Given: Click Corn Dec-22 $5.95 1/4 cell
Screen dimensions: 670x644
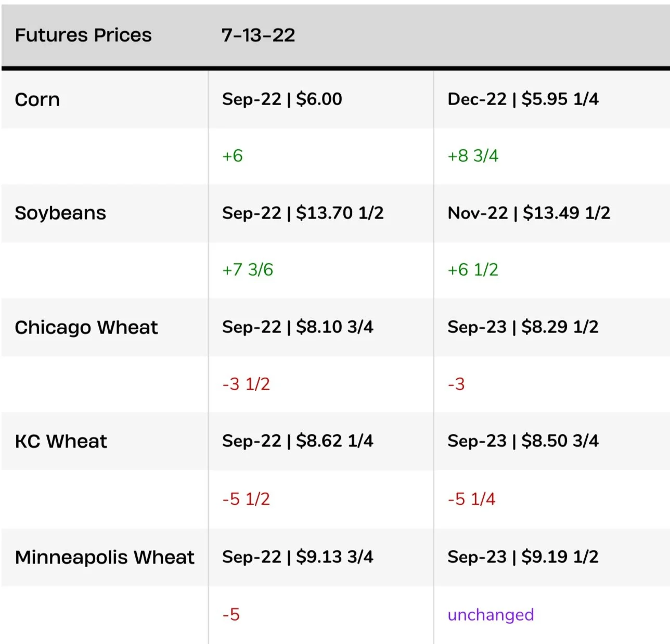Looking at the screenshot, I should [x=523, y=99].
